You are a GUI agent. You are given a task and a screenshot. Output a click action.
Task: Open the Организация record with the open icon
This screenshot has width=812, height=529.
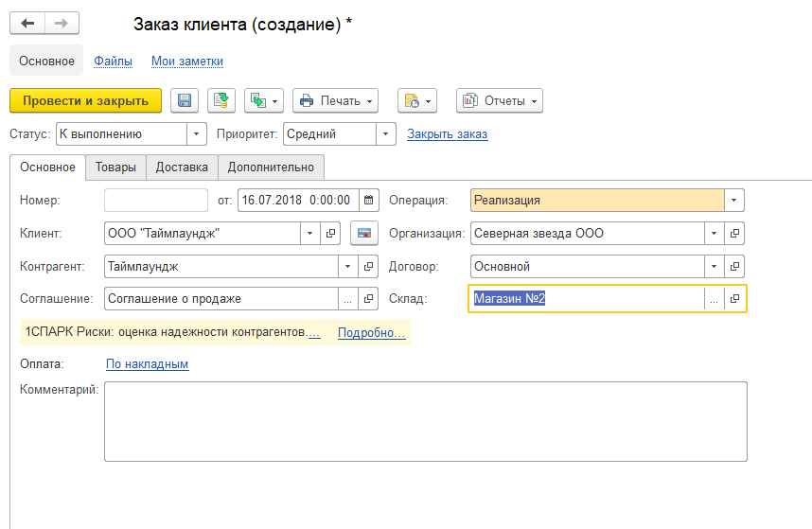[x=734, y=234]
